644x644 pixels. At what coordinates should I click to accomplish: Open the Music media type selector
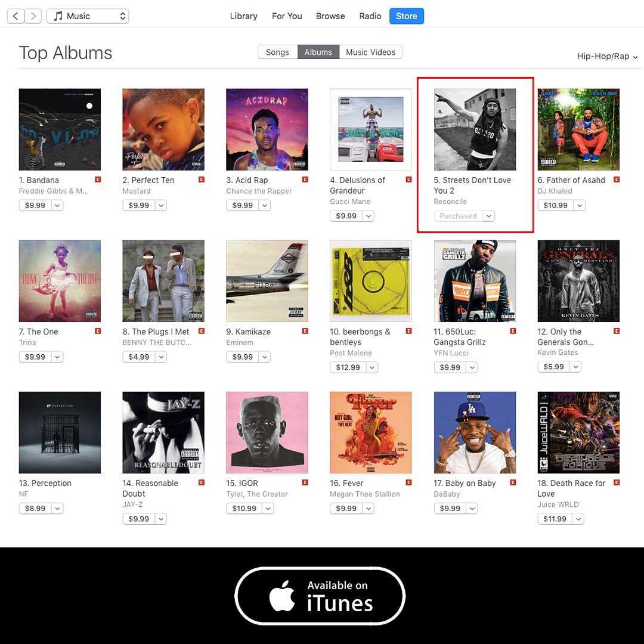(x=88, y=16)
